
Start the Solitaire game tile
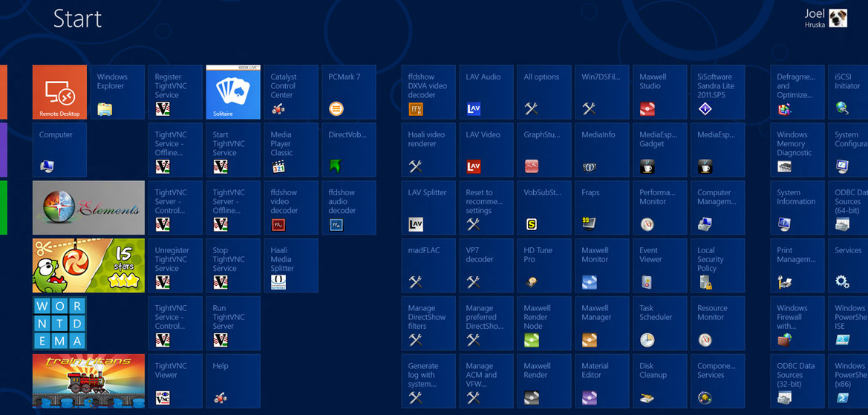[x=233, y=92]
